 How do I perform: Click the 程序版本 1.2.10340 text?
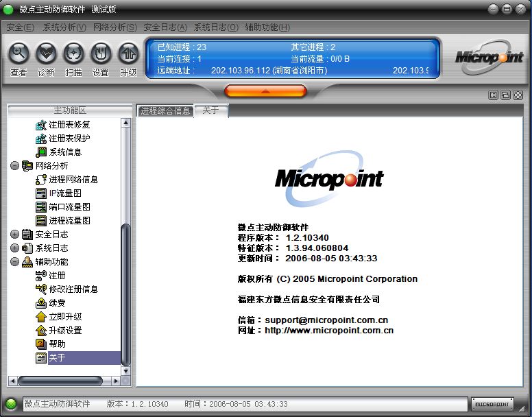point(283,237)
